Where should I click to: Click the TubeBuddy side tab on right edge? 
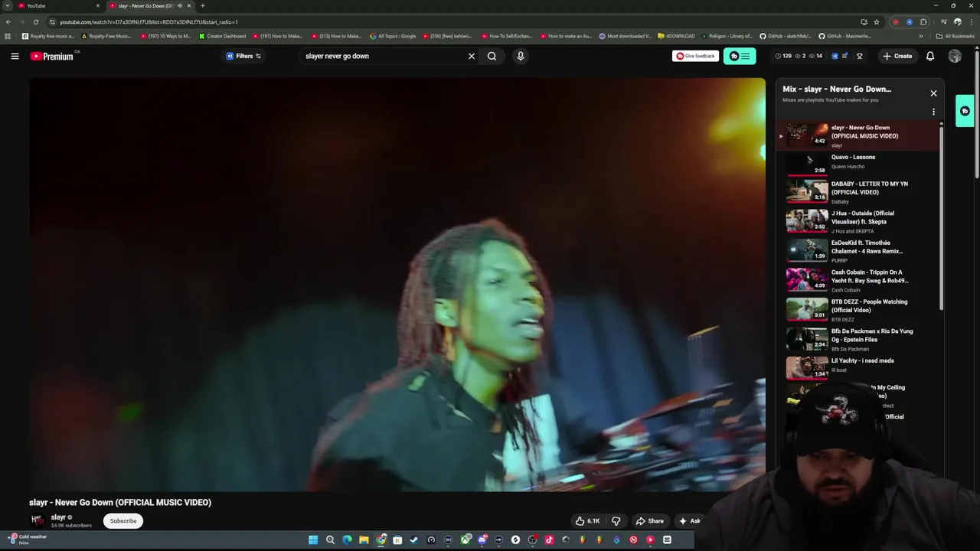(965, 111)
